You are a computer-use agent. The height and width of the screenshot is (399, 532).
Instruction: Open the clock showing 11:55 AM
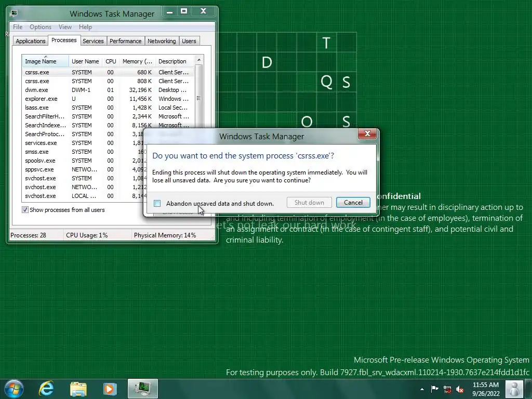[x=486, y=389]
